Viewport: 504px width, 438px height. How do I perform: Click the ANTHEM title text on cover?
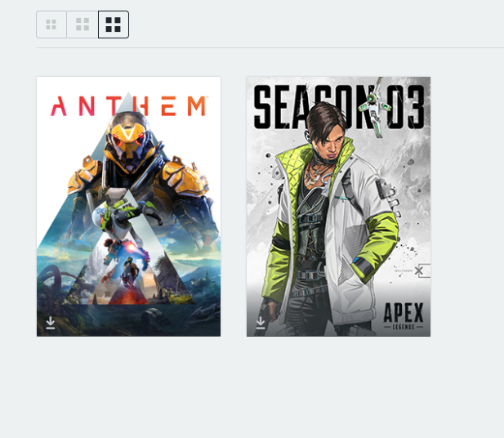128,105
